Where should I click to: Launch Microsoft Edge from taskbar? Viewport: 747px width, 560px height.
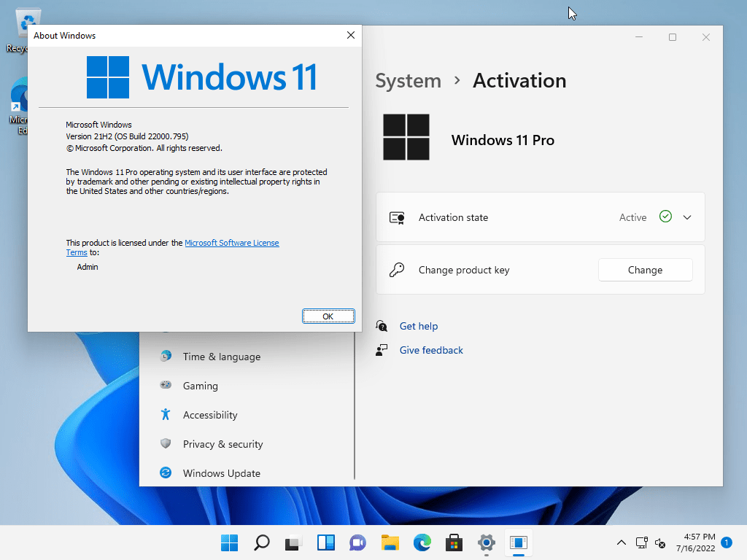[422, 542]
